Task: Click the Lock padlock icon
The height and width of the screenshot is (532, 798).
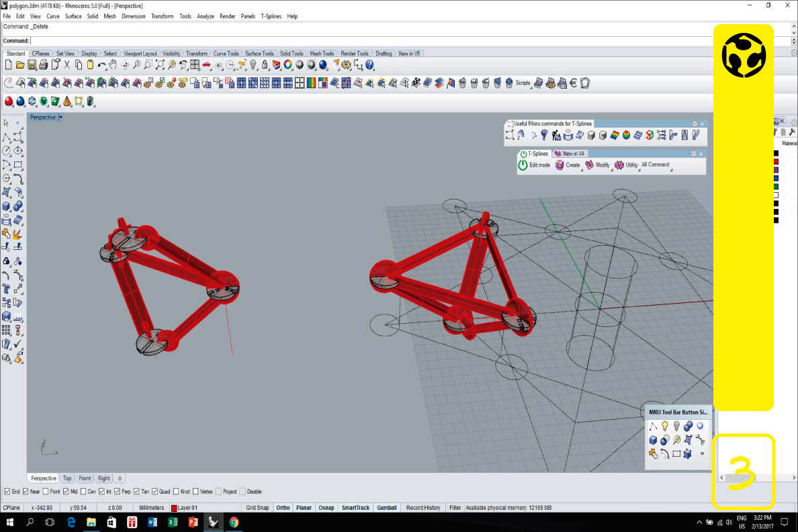Action: click(265, 65)
